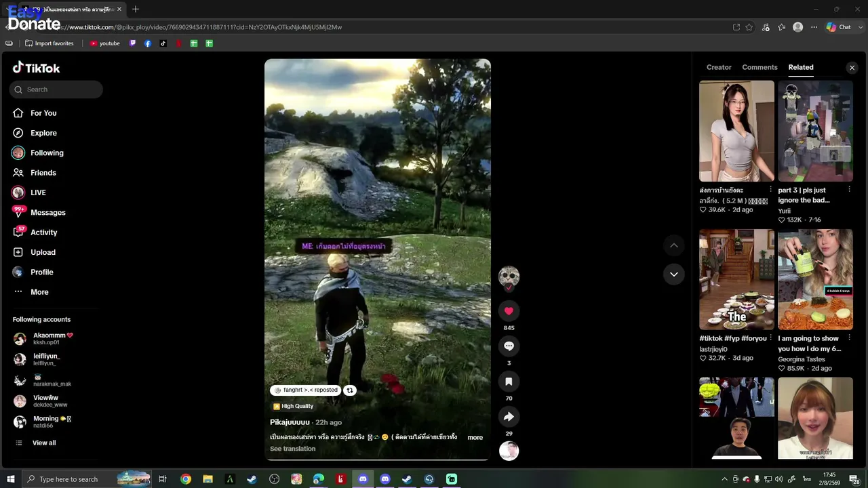This screenshot has height=488, width=868.
Task: Click the fanghrt reposted badge
Action: coord(306,390)
